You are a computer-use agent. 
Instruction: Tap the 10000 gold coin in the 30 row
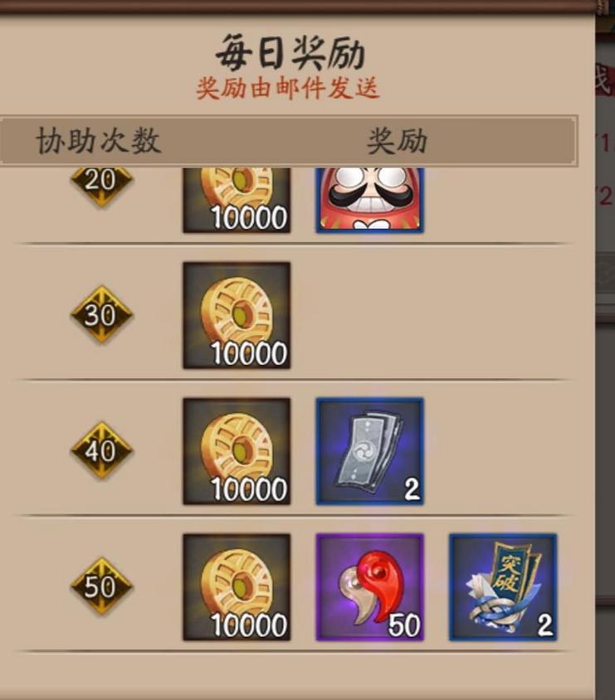click(237, 316)
